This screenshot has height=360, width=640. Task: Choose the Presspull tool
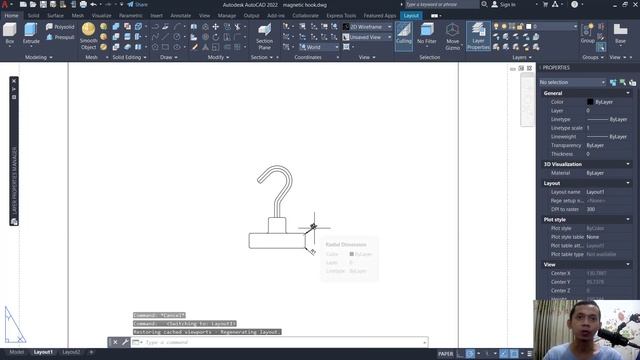60,37
